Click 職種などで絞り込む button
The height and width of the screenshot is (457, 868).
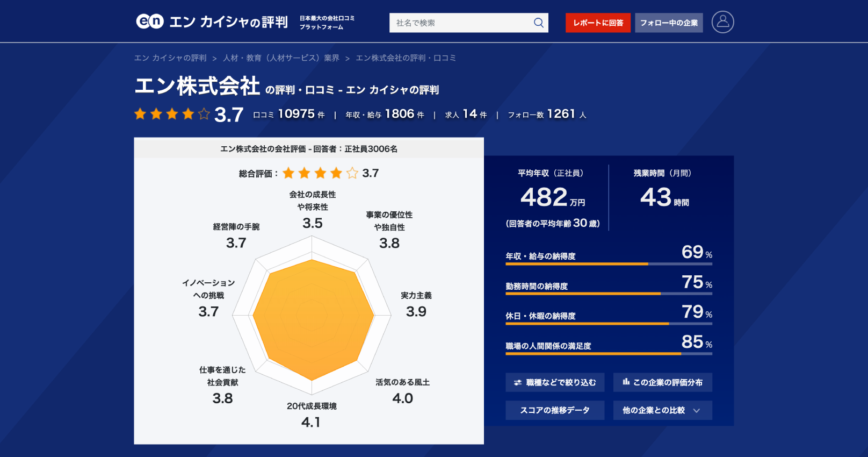coord(555,382)
